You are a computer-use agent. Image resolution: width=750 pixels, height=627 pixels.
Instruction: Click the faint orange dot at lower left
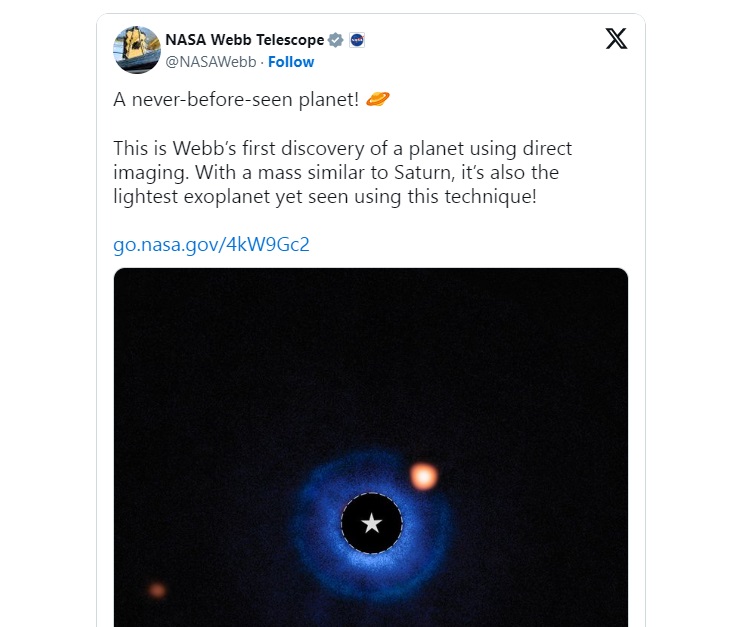157,590
